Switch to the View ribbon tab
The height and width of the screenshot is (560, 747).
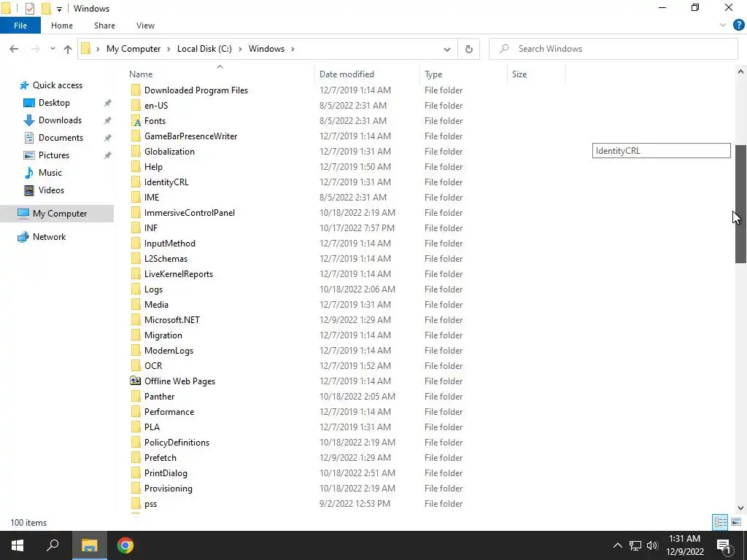(145, 26)
